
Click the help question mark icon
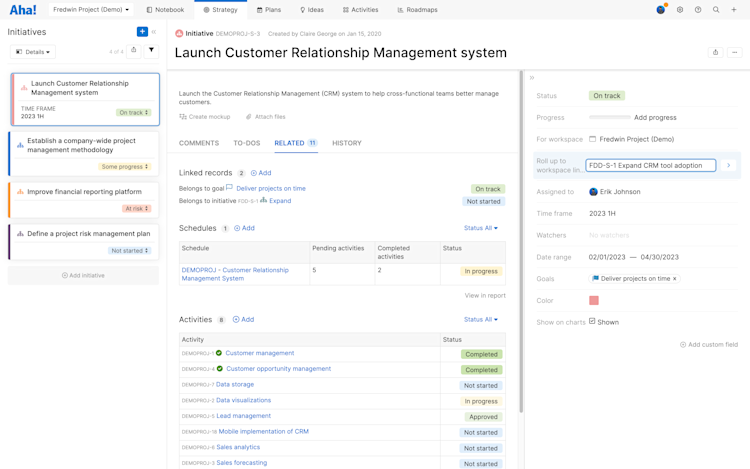click(698, 10)
